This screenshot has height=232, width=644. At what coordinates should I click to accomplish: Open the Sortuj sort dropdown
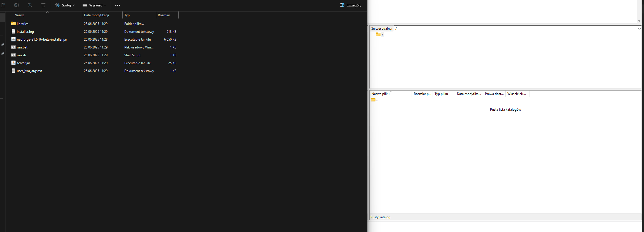tap(65, 5)
